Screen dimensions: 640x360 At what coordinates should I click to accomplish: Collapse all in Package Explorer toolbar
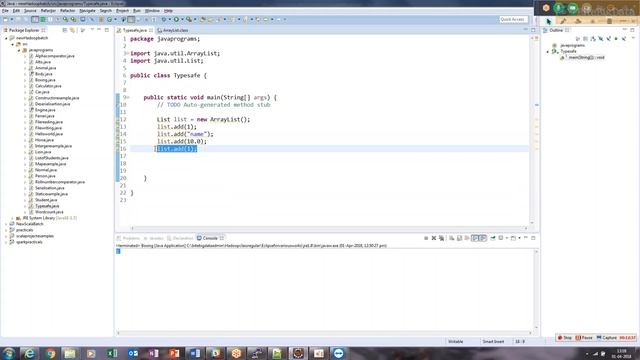[65, 30]
